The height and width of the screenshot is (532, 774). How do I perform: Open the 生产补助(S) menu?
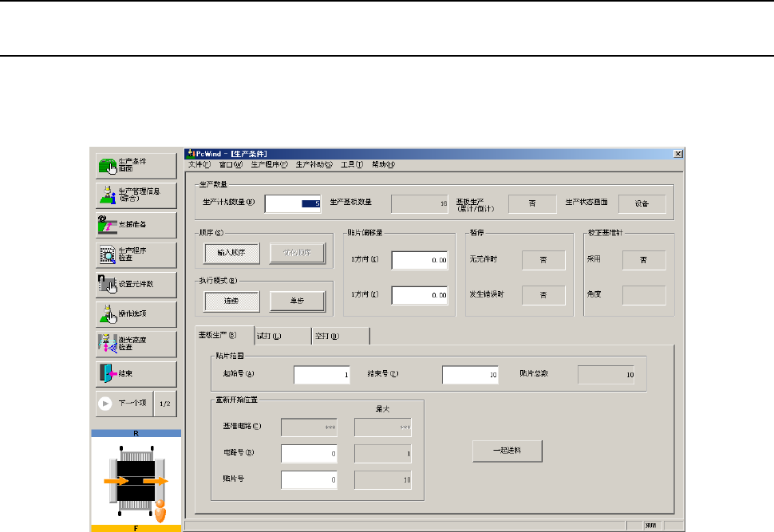314,164
